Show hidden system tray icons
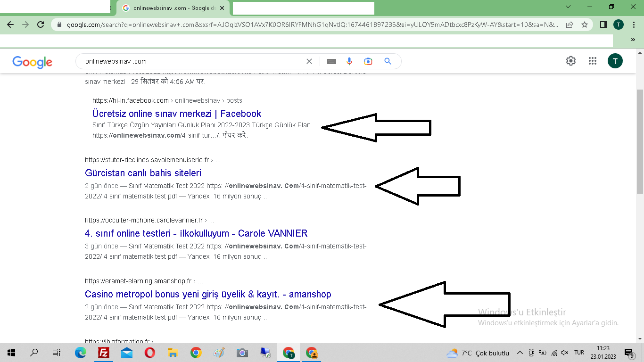644x362 pixels. pos(520,353)
